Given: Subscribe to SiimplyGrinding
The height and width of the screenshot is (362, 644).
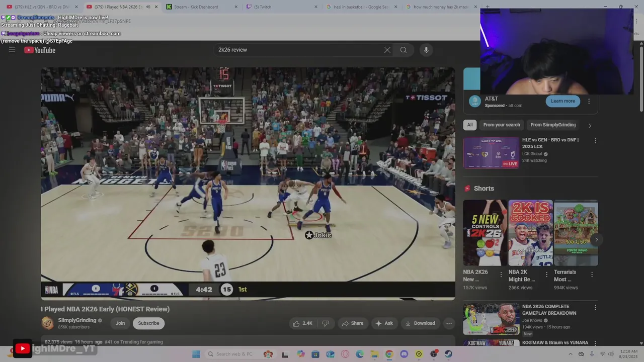Looking at the screenshot, I should click(x=148, y=323).
